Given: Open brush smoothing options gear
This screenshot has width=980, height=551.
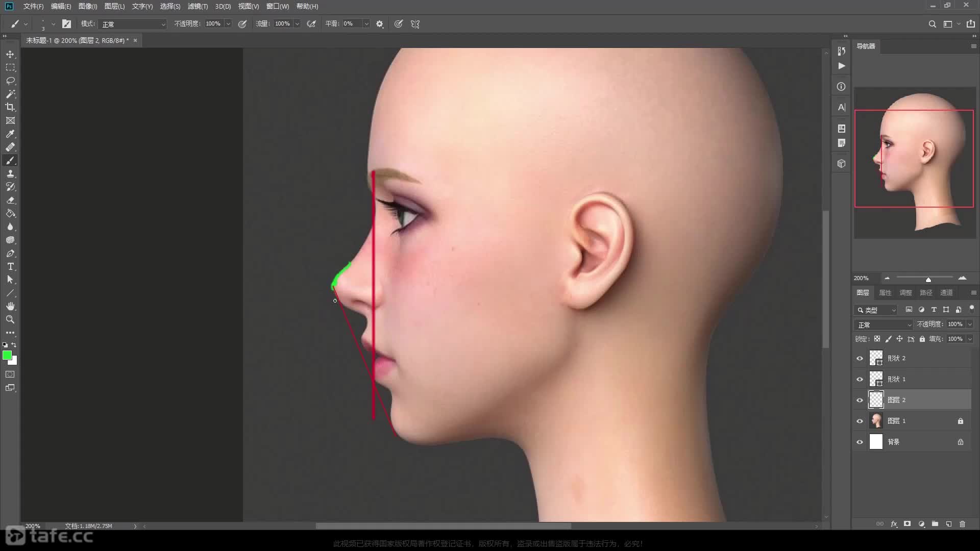Looking at the screenshot, I should click(380, 24).
